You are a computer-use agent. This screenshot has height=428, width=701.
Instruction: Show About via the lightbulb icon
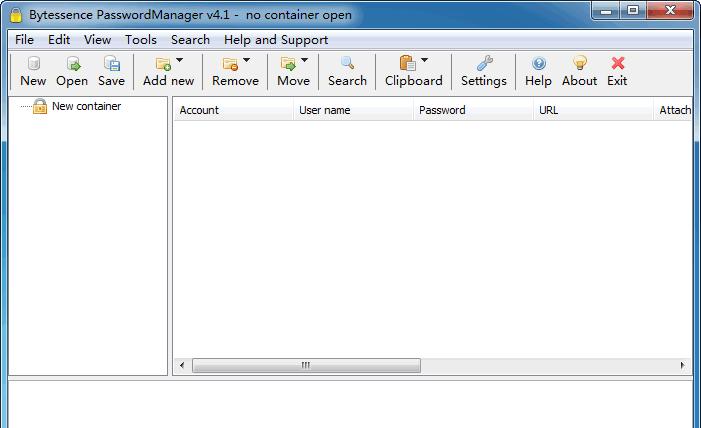580,63
